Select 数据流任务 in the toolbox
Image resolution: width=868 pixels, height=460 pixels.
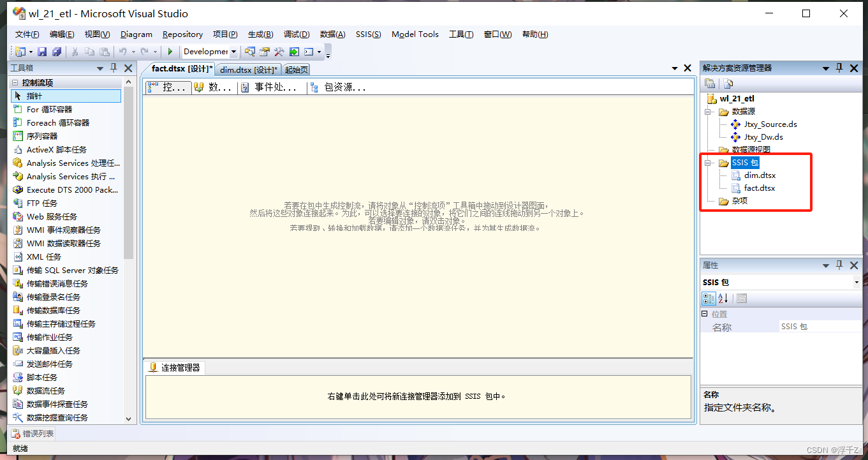(66, 390)
